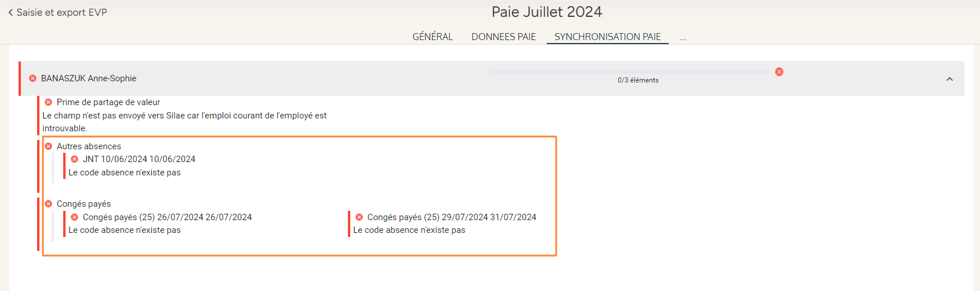This screenshot has width=980, height=291.
Task: Select the Prime de partage de valeur item
Action: click(x=108, y=102)
